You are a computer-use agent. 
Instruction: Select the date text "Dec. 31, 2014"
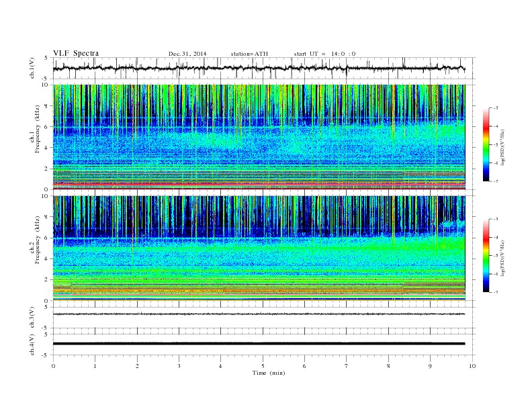point(187,54)
